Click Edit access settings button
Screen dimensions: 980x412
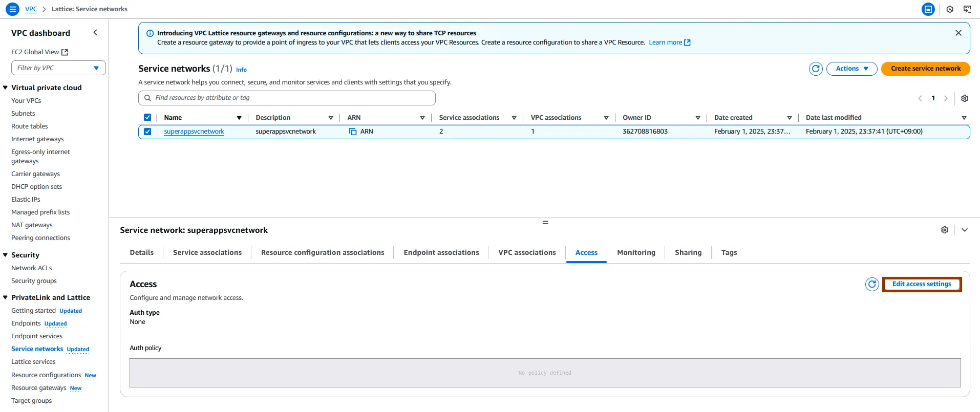922,285
